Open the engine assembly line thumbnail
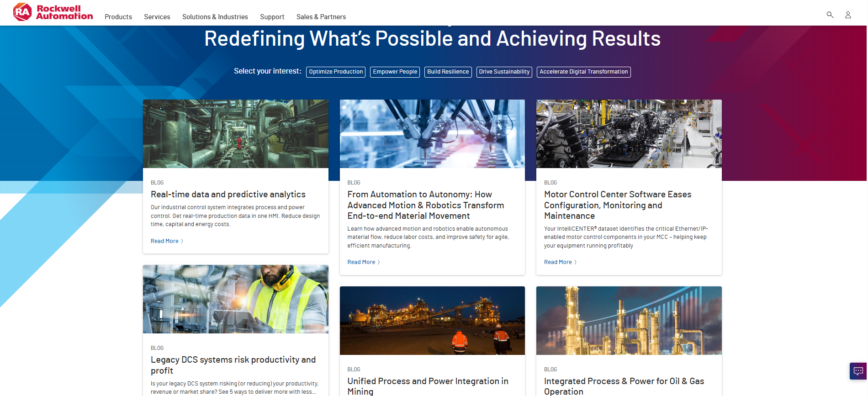The width and height of the screenshot is (868, 396). point(629,134)
